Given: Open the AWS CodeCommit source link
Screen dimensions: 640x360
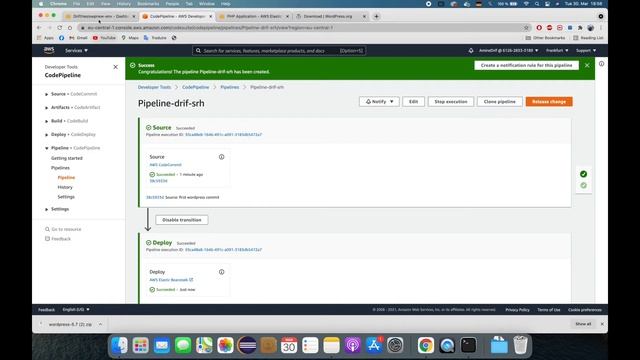Looking at the screenshot, I should [x=165, y=165].
